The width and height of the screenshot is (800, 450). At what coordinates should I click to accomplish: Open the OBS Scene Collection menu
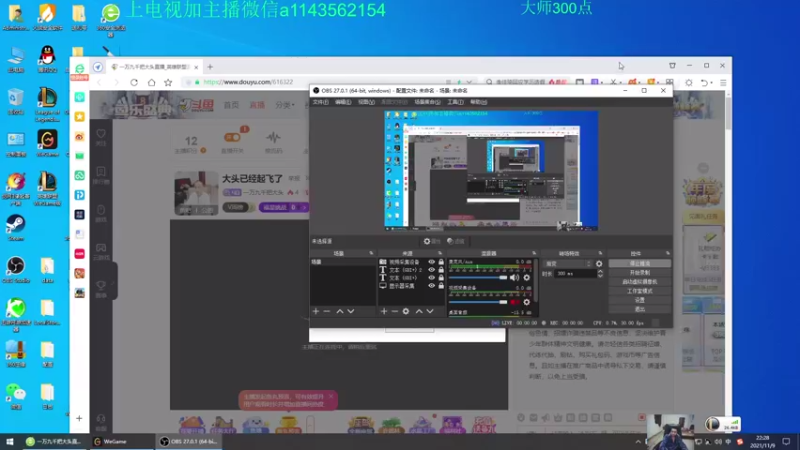coord(427,102)
